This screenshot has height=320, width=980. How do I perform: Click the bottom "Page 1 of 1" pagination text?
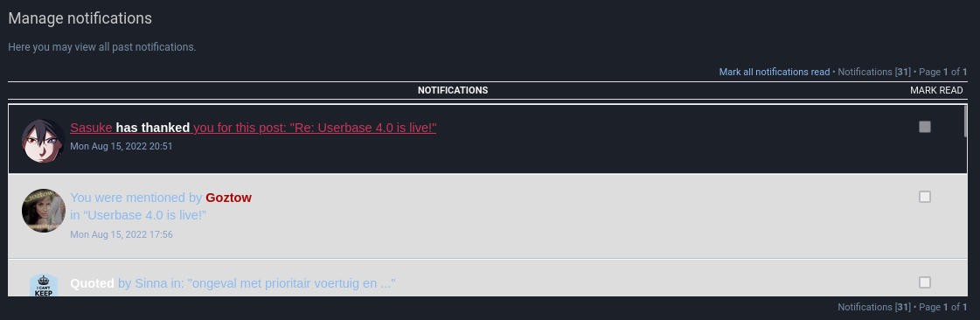(943, 308)
